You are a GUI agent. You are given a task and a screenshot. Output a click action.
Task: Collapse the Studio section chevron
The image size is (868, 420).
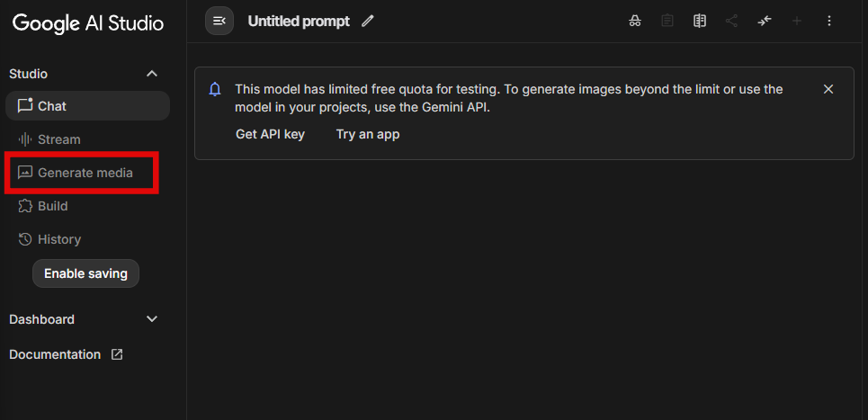(x=152, y=74)
